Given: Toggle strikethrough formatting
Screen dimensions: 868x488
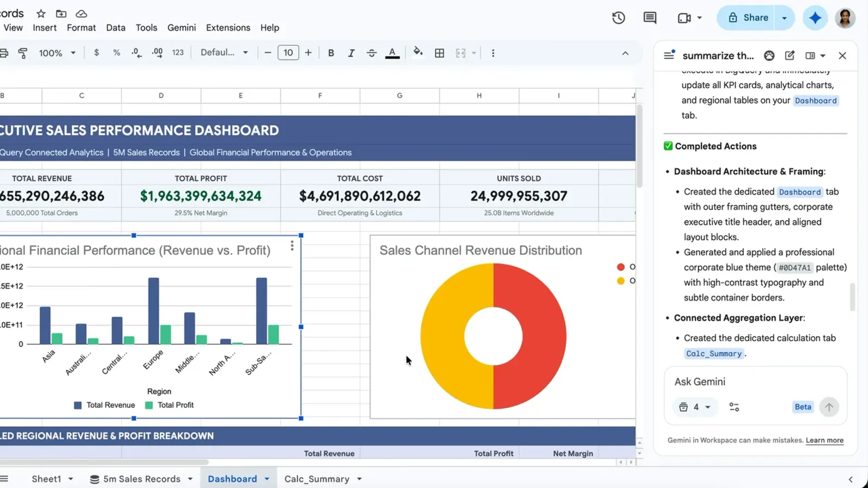Looking at the screenshot, I should pyautogui.click(x=372, y=53).
